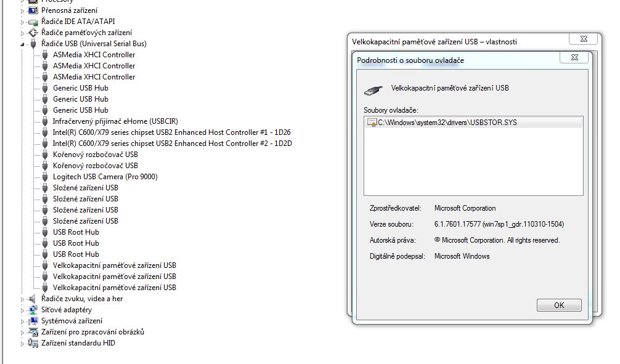Click the Řadiče IDE ATA/ATAPI category icon
The image size is (620, 364).
click(x=33, y=22)
